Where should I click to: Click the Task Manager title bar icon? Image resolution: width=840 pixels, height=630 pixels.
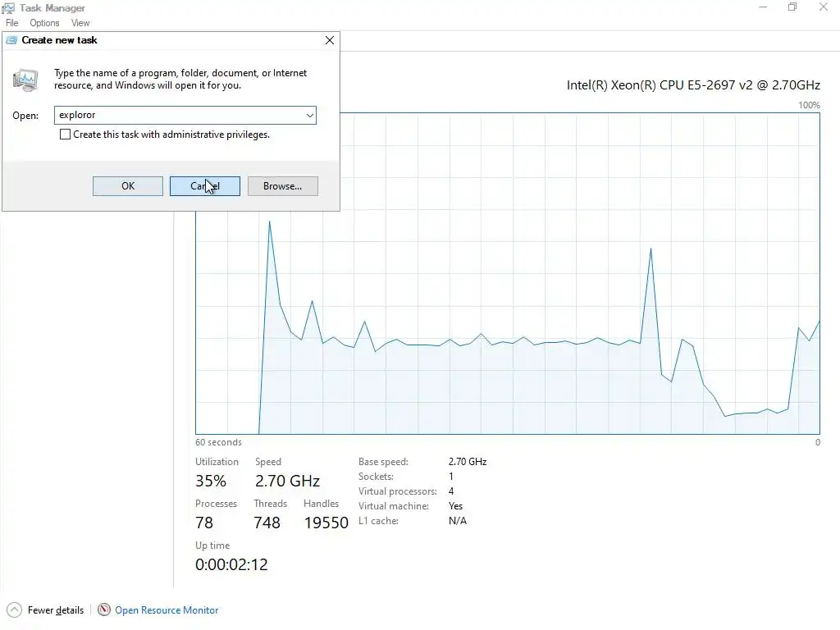(x=8, y=8)
